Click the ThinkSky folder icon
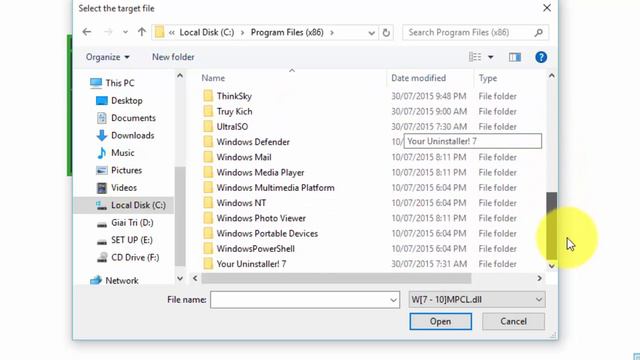The height and width of the screenshot is (360, 640). pos(208,96)
